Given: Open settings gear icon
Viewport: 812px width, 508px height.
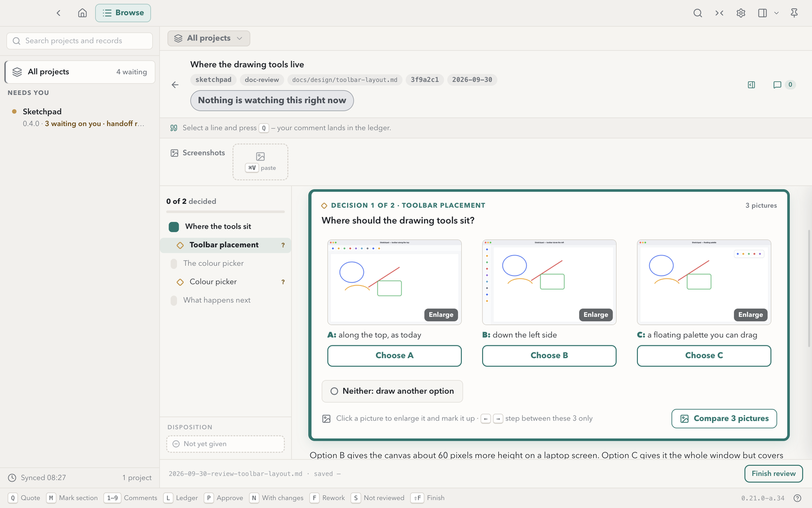Looking at the screenshot, I should [x=741, y=13].
